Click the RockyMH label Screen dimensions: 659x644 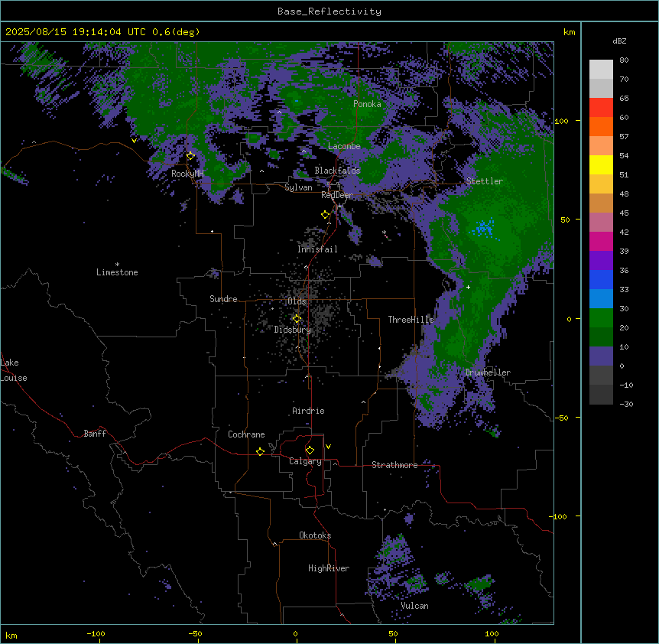click(187, 174)
